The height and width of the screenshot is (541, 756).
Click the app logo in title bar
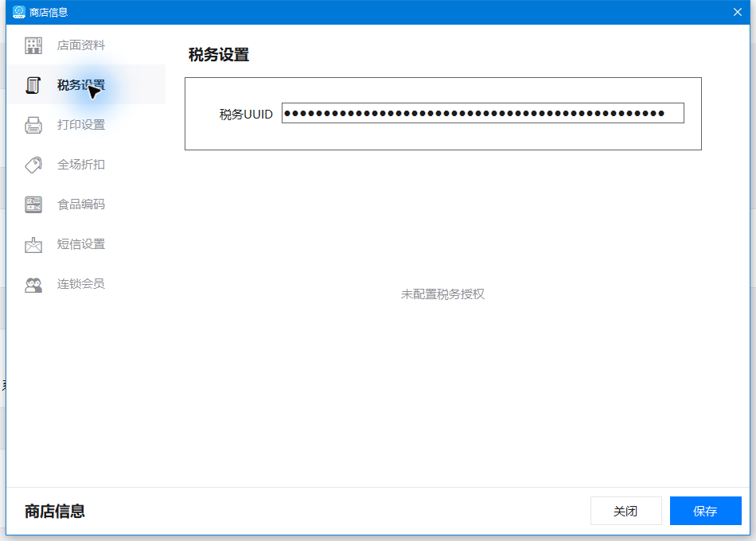coord(19,12)
